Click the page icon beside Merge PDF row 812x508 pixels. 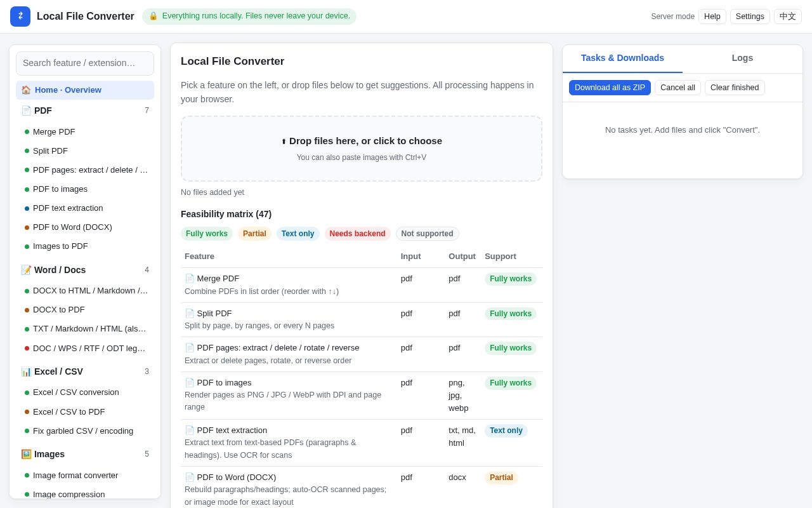(190, 278)
